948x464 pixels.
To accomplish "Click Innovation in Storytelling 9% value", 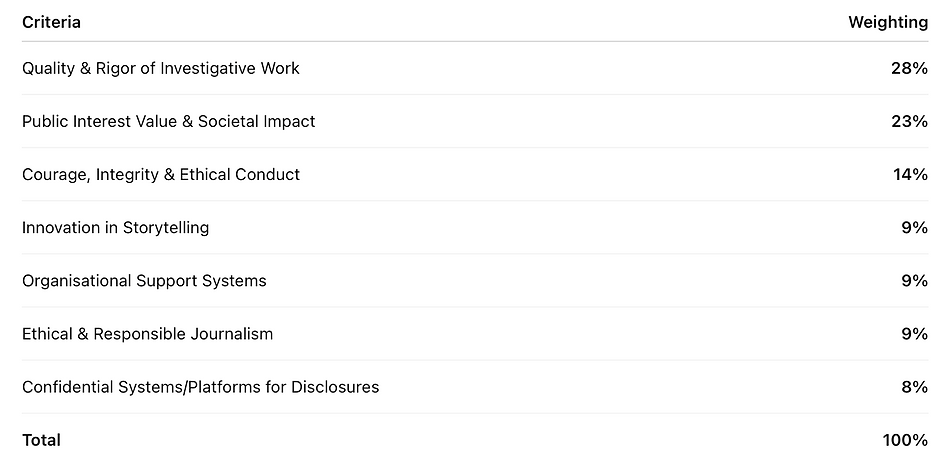I will [x=914, y=227].
